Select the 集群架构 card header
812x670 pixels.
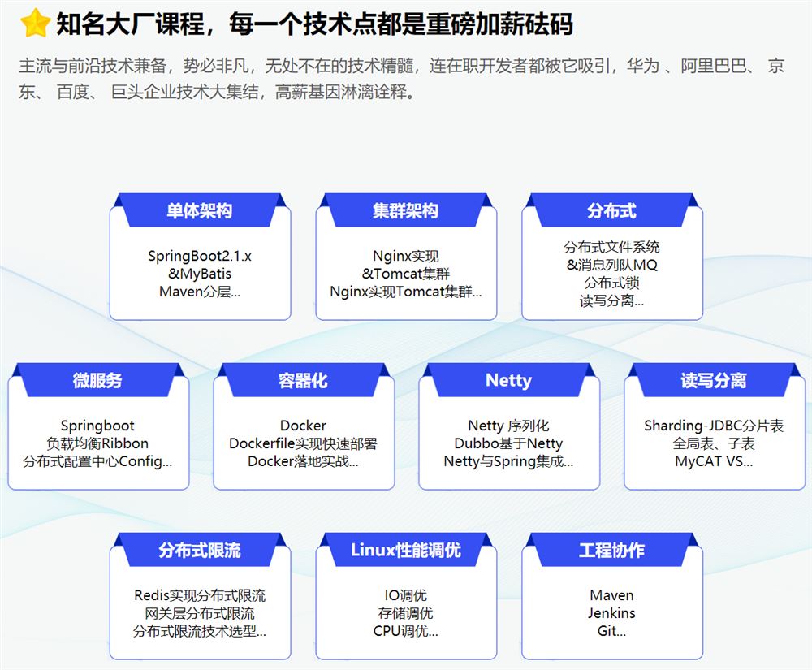405,210
